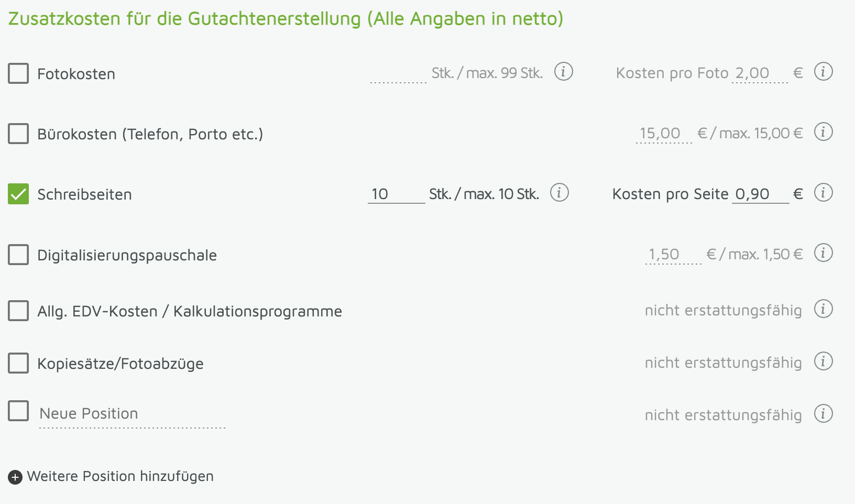
Task: Click the Neue Position name field
Action: (x=132, y=414)
